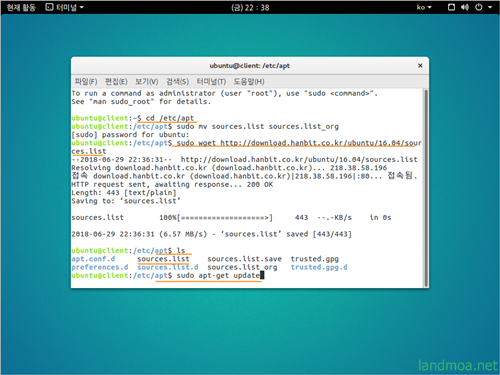Click '[sudo] password for ubuntu:' line
Screen dimensions: 500x375
pyautogui.click(x=130, y=135)
